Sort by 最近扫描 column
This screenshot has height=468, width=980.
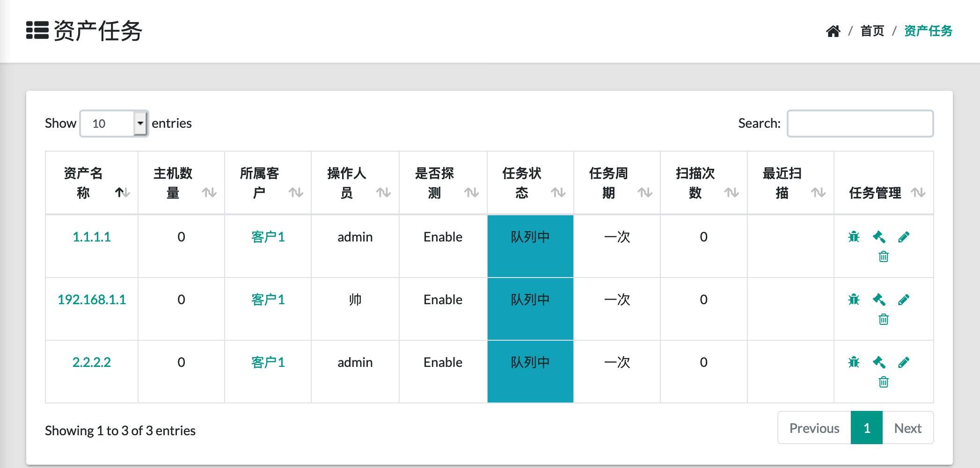tap(790, 183)
